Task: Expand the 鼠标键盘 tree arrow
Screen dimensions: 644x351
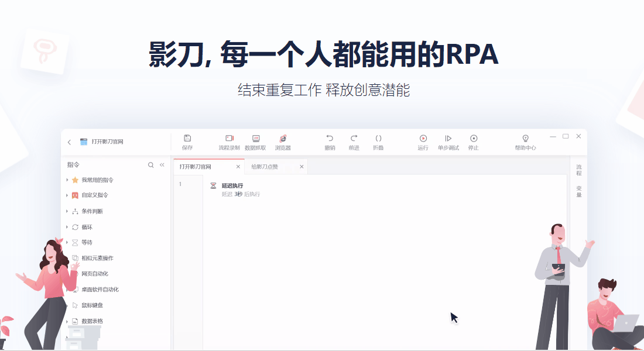Action: 67,305
